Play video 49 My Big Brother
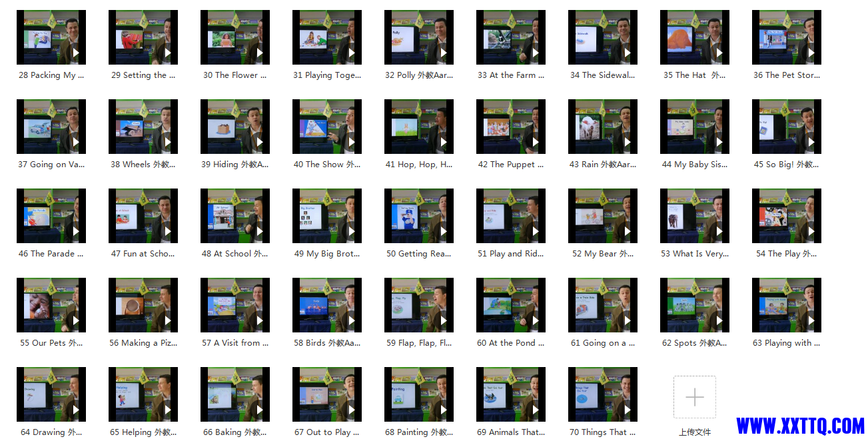Screen dimensions: 868x439 coord(327,216)
